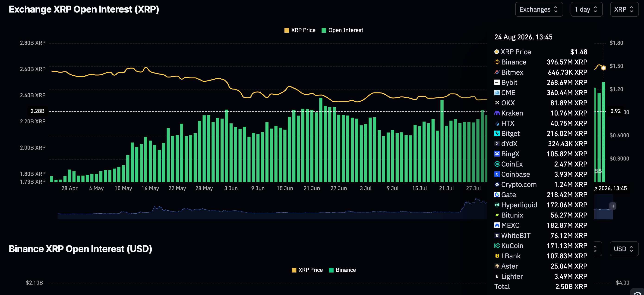Click the Aster exchange icon
644x295 pixels.
coord(497,266)
